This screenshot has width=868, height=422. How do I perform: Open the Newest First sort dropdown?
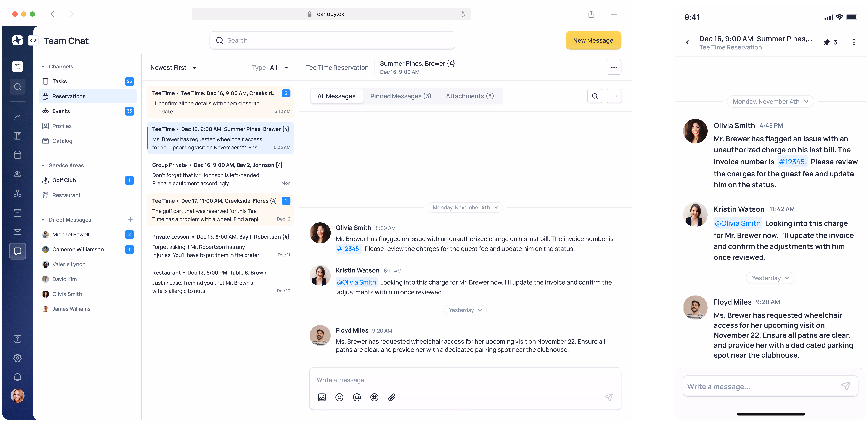pos(174,68)
